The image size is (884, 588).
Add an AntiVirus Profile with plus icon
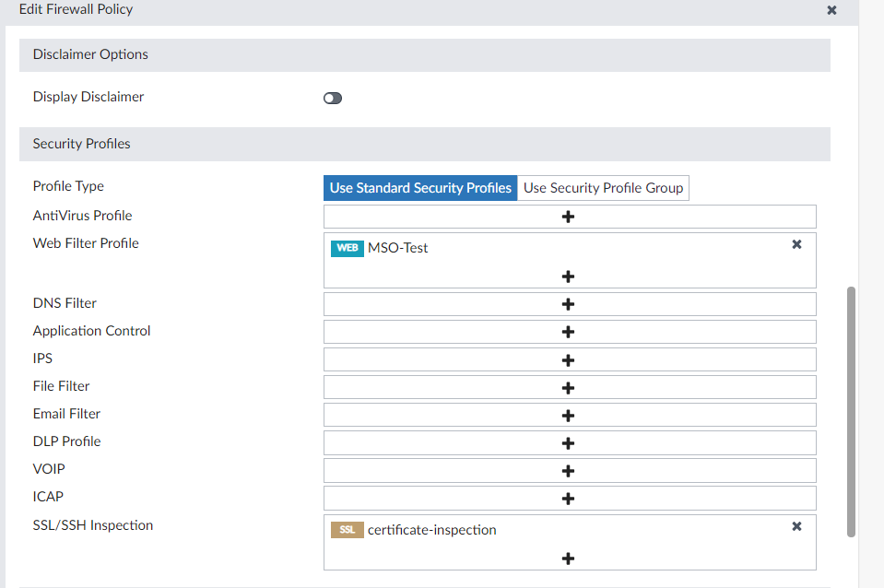coord(569,217)
